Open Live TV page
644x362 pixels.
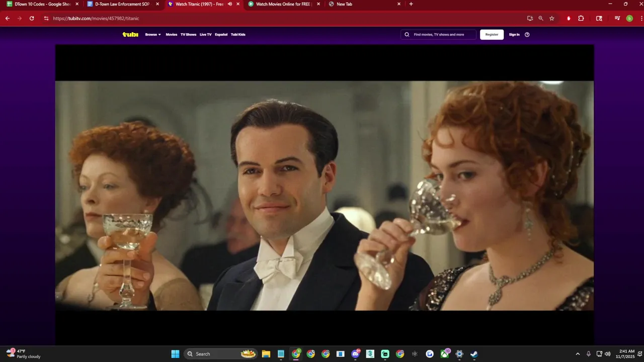coord(205,35)
